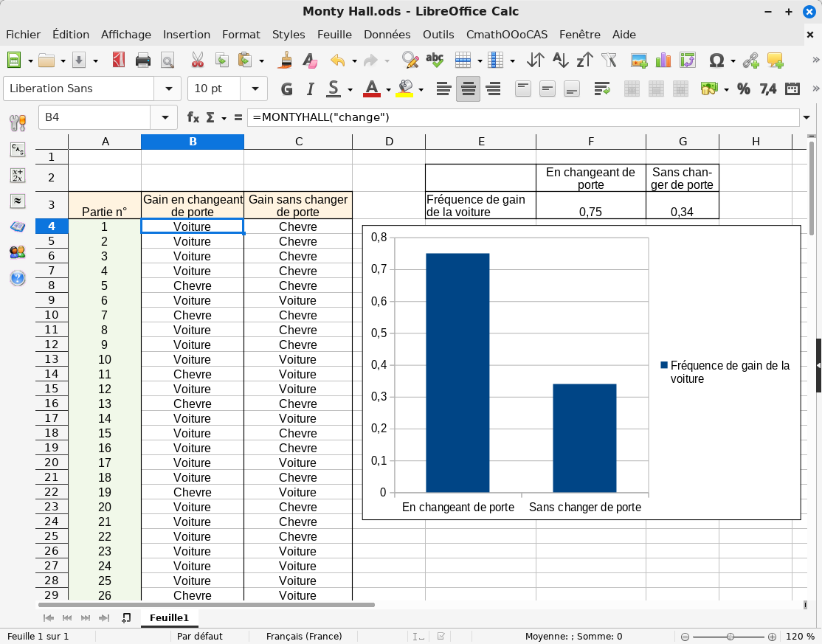Open the CmathOOoCAS menu
Viewport: 822px width, 644px height.
point(506,35)
